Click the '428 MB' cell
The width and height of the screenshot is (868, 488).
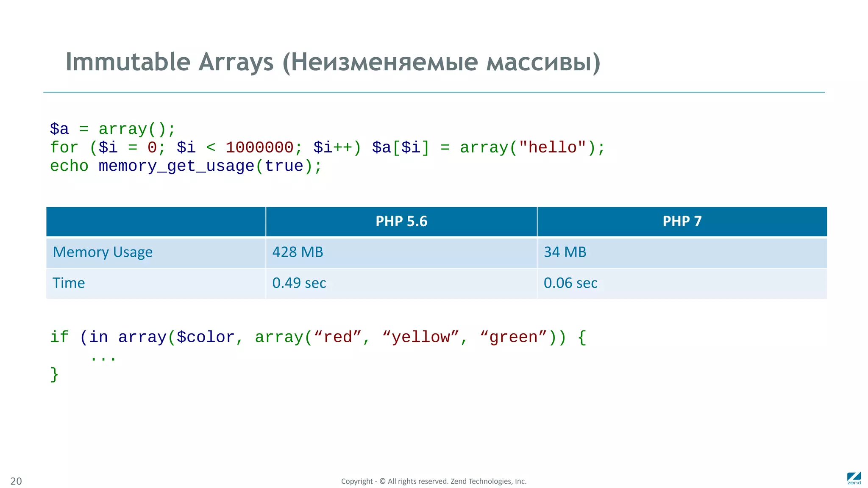401,253
